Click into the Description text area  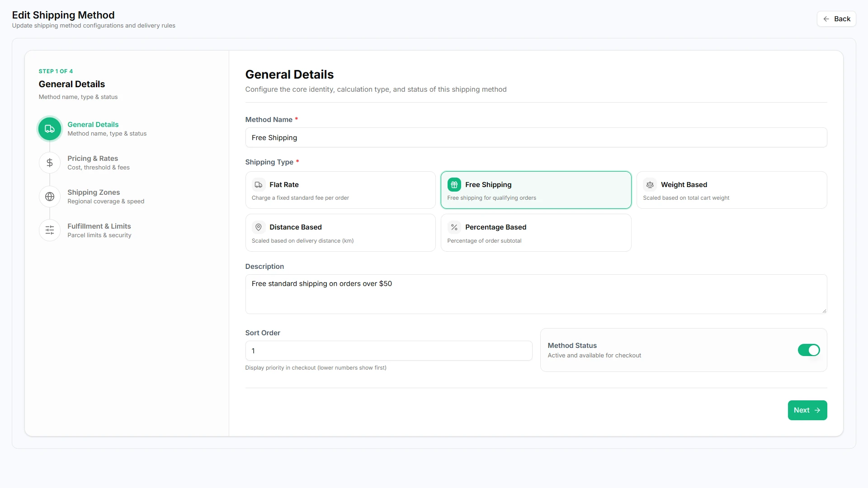click(x=536, y=294)
